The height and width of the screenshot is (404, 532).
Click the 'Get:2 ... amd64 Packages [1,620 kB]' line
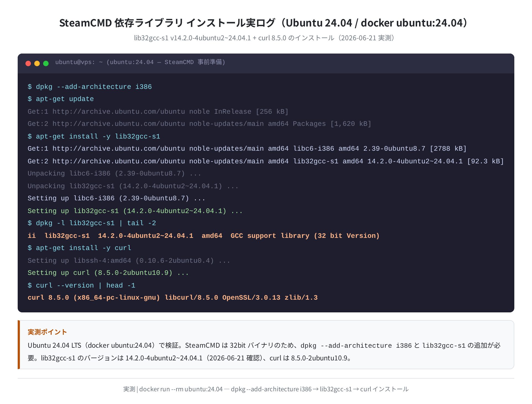pos(199,124)
